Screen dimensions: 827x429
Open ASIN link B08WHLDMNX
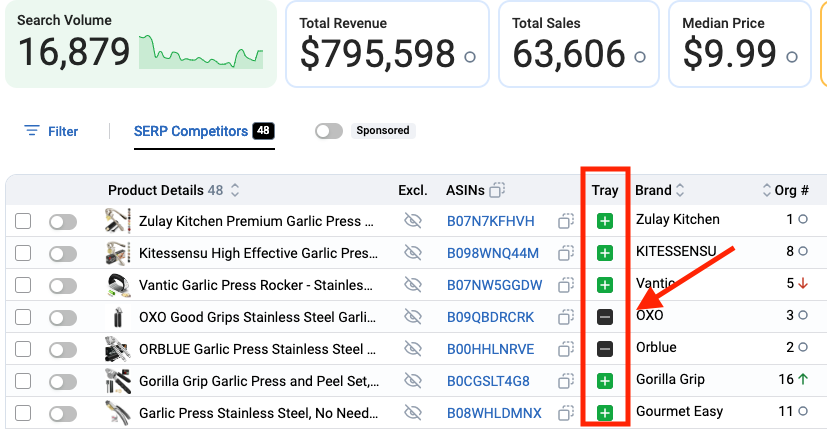click(x=494, y=413)
